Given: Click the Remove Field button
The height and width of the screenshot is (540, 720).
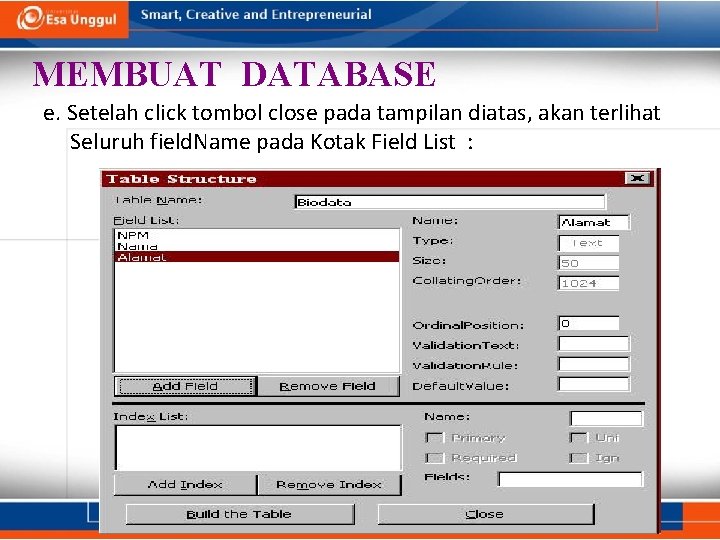Looking at the screenshot, I should pyautogui.click(x=328, y=386).
